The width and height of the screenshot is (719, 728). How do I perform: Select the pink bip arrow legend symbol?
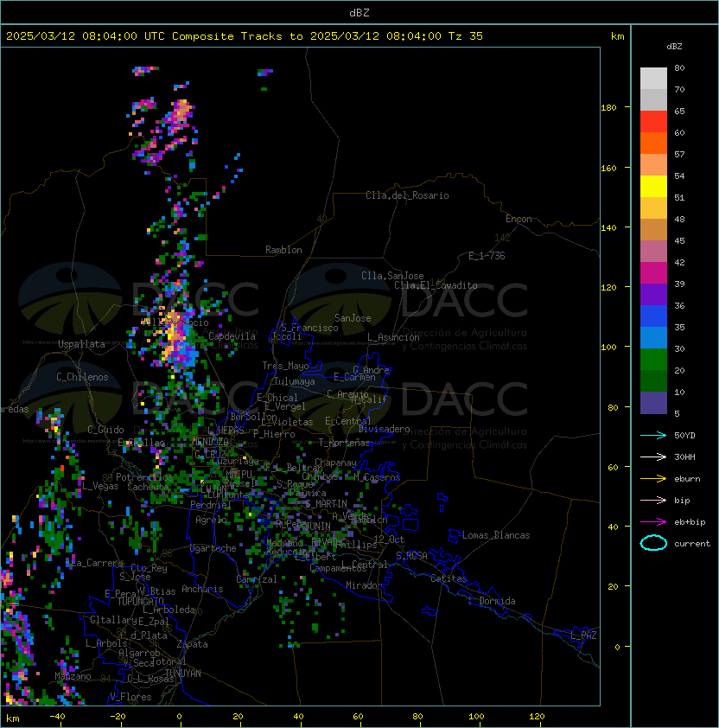[x=653, y=500]
